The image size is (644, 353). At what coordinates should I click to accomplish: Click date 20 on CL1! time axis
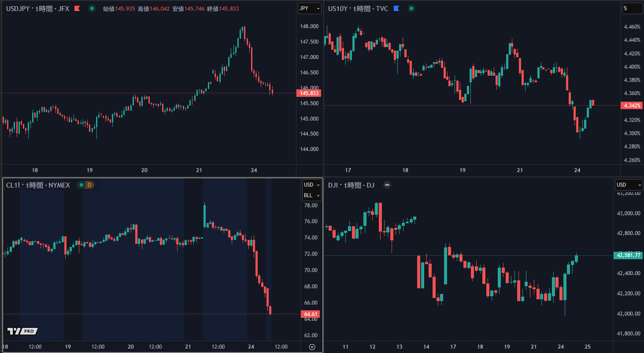[131, 347]
